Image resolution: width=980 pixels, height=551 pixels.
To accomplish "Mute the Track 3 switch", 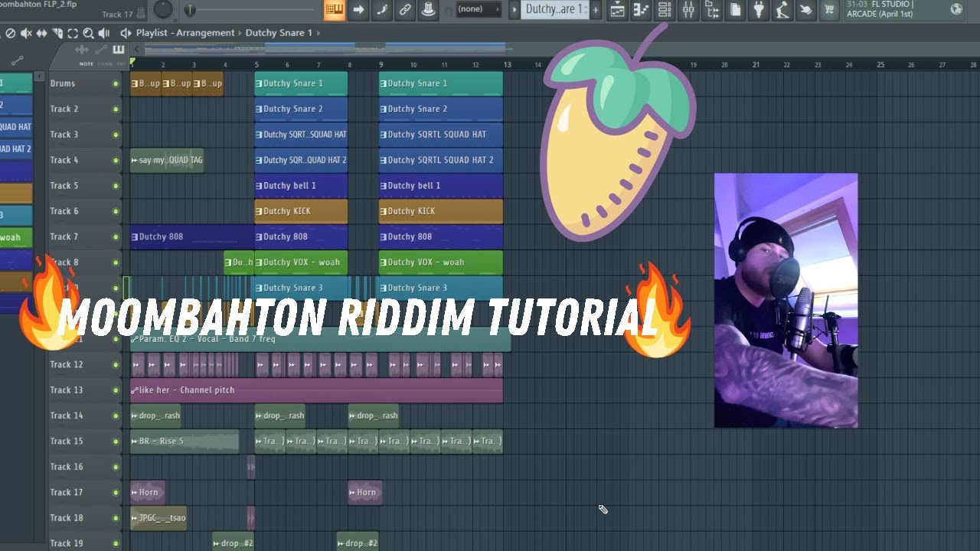I will tap(116, 135).
